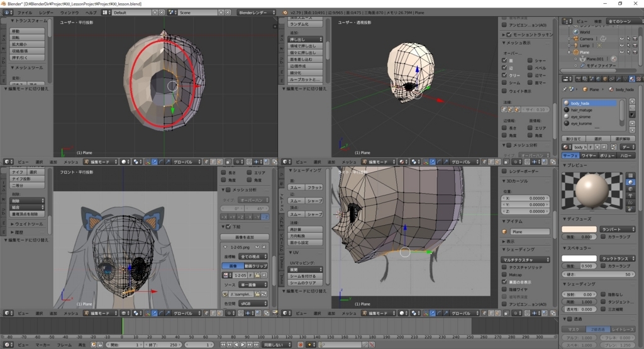Open the ヘルプ menu
Viewport: 644px width, 349px height.
[x=91, y=12]
